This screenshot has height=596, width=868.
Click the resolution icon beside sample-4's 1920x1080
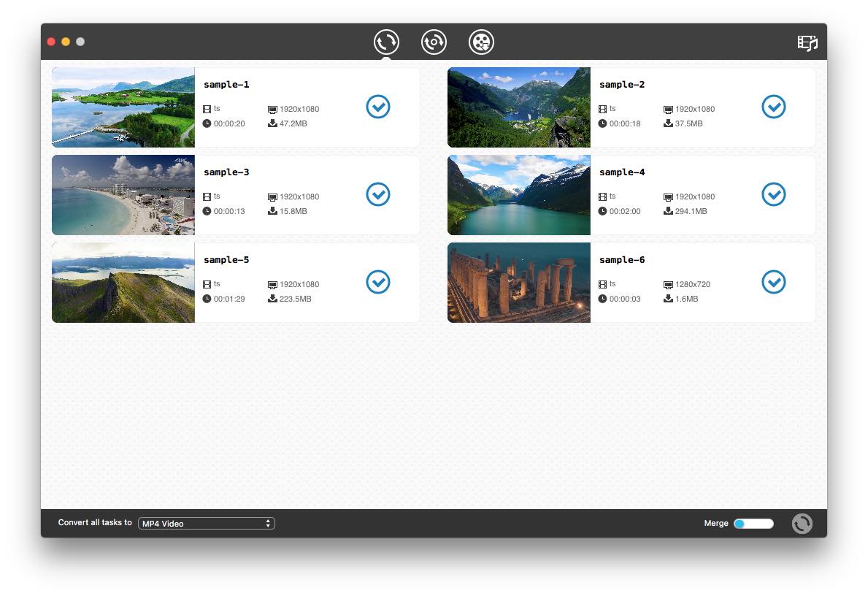pos(667,196)
